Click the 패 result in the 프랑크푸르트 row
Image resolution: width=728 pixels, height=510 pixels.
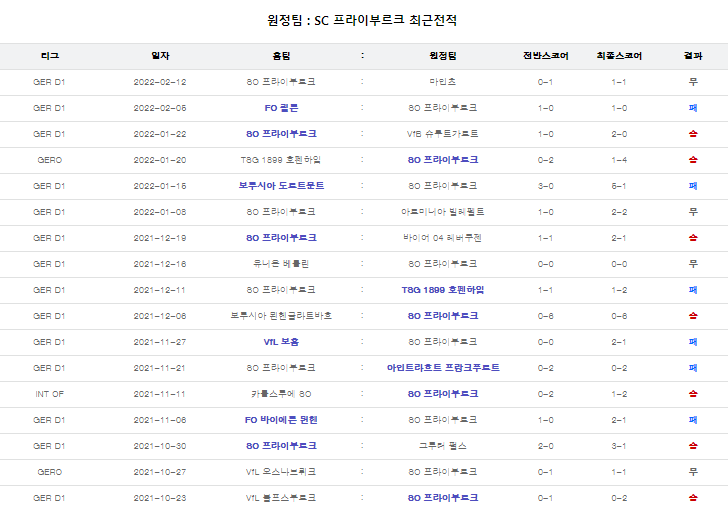(x=693, y=368)
